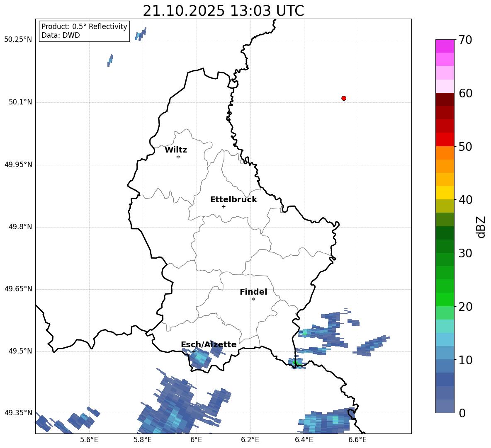Click the 10 label on colorbar
491x448 pixels.
pyautogui.click(x=465, y=360)
